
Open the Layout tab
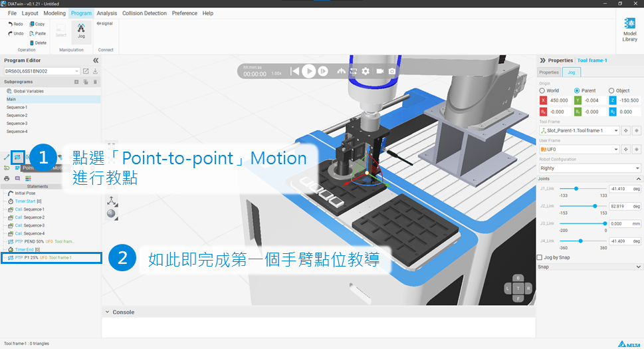pos(30,13)
